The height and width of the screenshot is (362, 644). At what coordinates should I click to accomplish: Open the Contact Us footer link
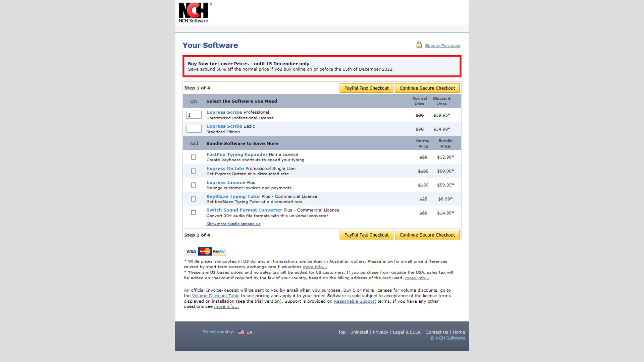tap(437, 332)
